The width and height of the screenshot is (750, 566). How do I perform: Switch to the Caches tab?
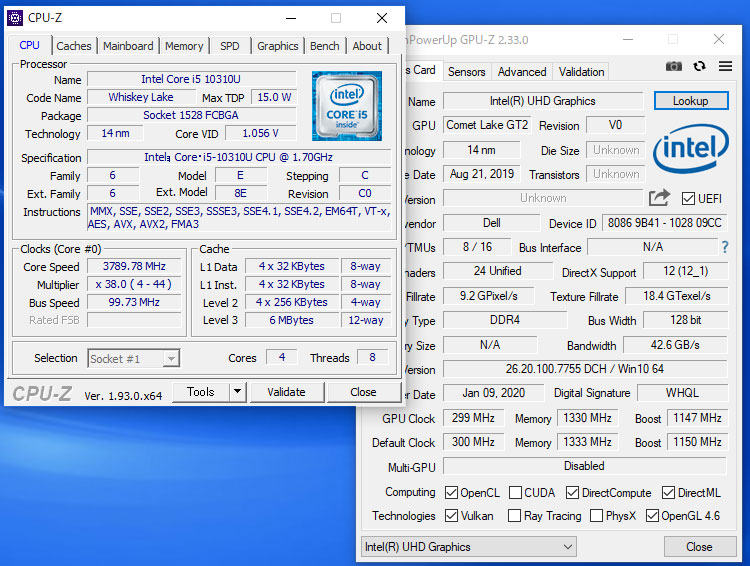(x=74, y=46)
